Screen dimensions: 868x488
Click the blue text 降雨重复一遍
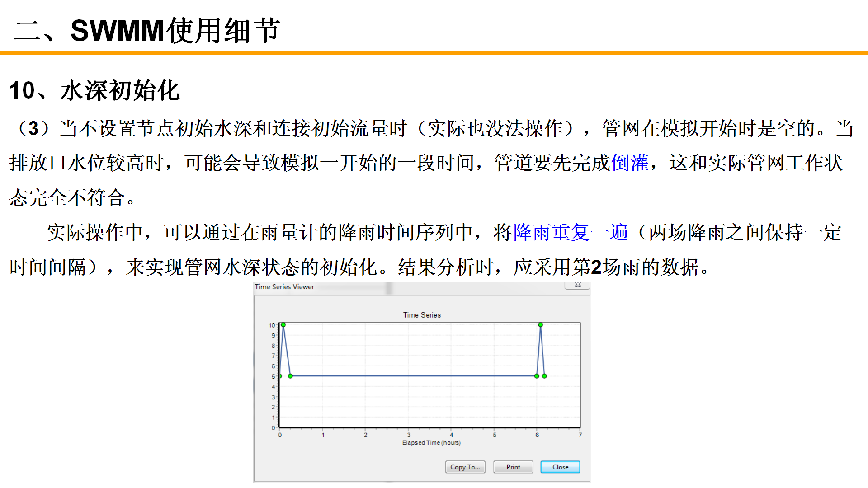[571, 233]
